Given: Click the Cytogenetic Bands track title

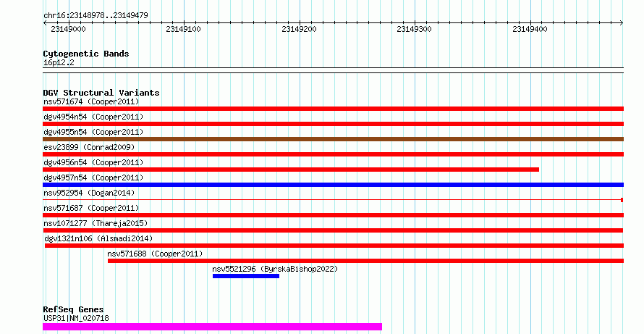Looking at the screenshot, I should click(86, 54).
